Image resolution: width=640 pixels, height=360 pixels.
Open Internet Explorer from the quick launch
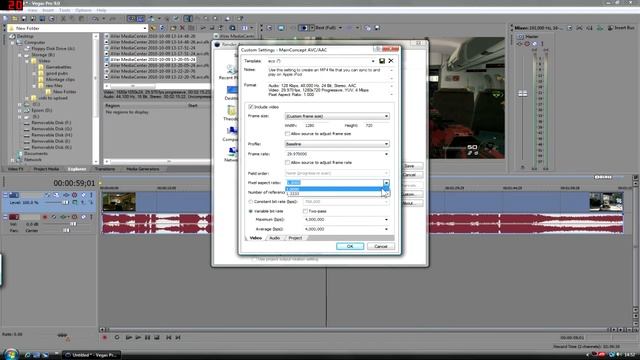[27, 355]
